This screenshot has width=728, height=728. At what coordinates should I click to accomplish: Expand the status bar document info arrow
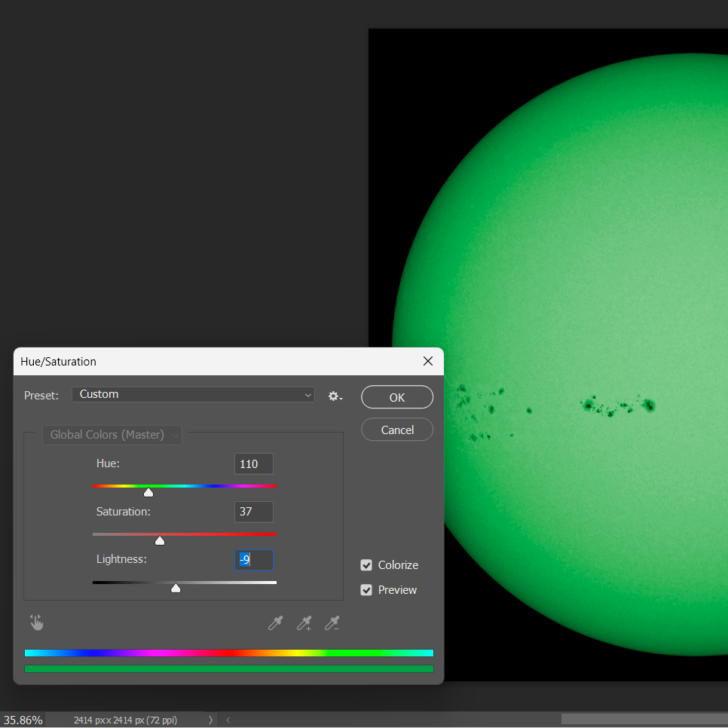coord(210,720)
